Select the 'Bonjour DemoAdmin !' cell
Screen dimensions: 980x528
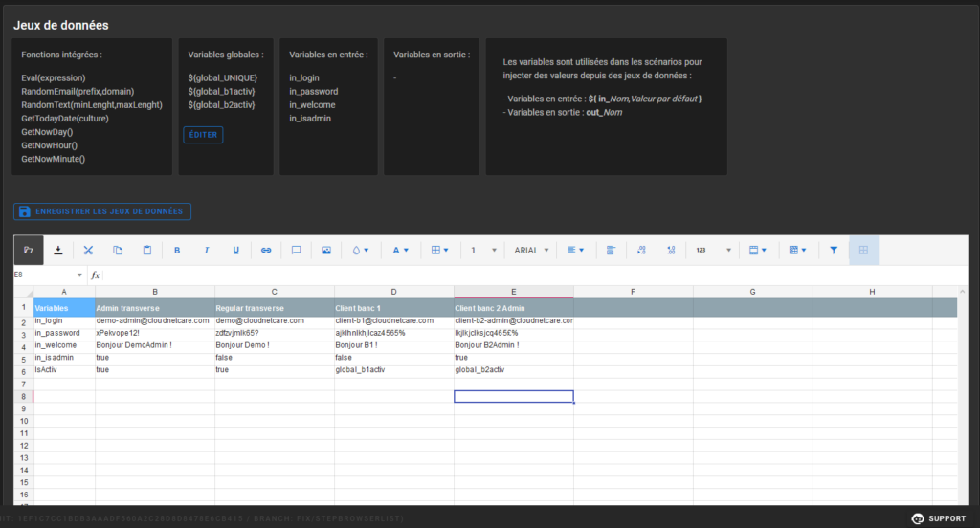[154, 345]
